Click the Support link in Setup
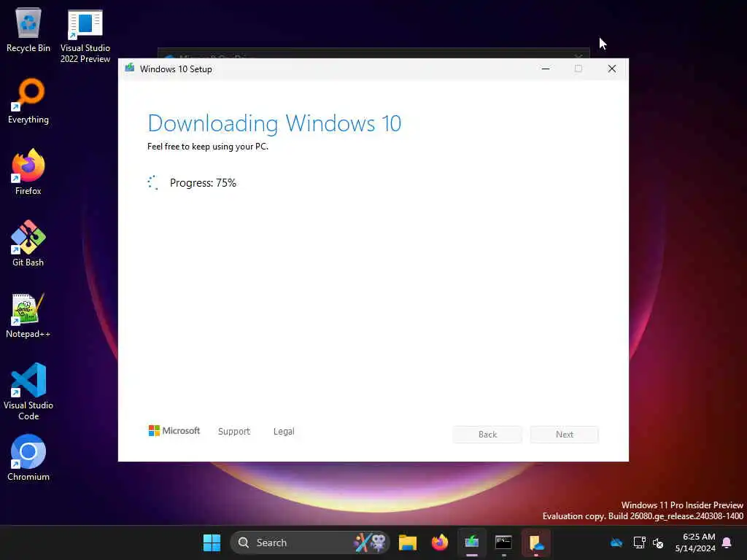747x560 pixels. [234, 432]
